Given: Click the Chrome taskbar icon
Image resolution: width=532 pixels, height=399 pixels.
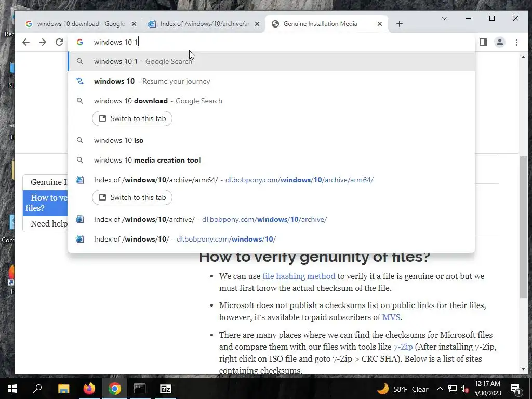Looking at the screenshot, I should pos(115,389).
